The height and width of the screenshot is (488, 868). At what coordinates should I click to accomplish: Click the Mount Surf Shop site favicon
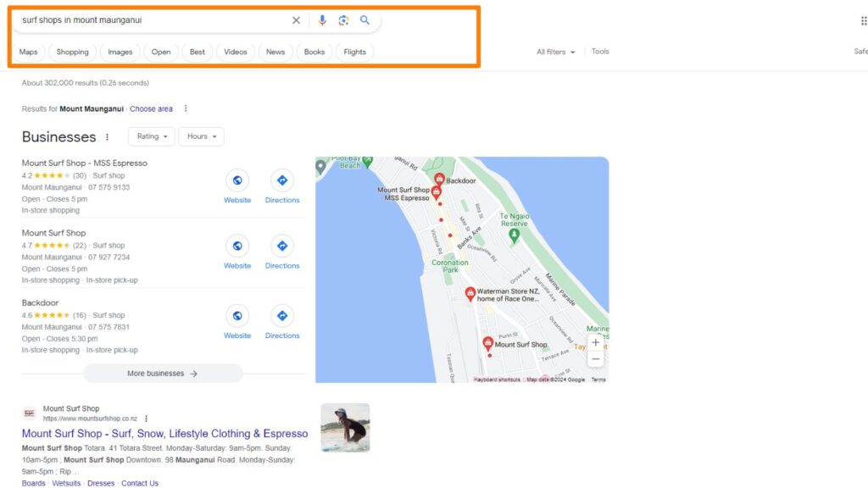(x=30, y=413)
